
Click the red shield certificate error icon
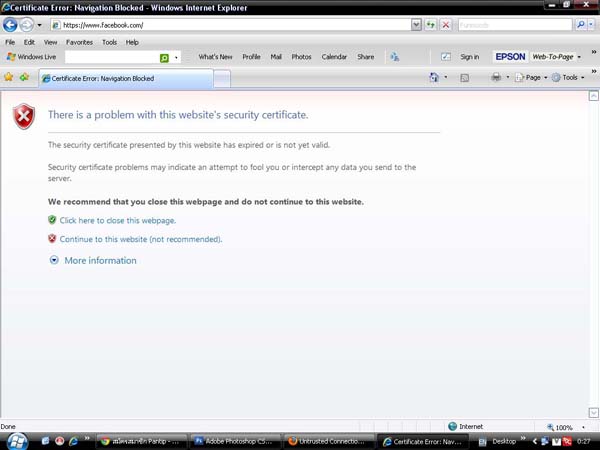[x=24, y=116]
